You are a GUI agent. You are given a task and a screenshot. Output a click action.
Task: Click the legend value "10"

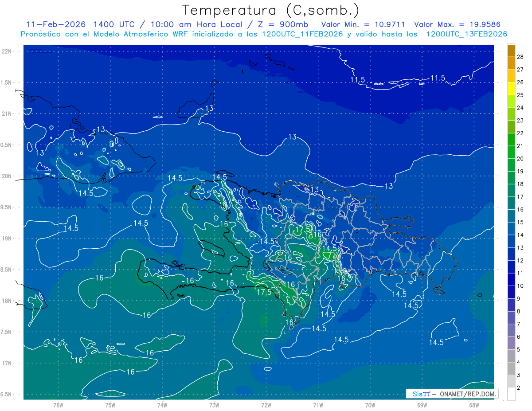(x=520, y=286)
